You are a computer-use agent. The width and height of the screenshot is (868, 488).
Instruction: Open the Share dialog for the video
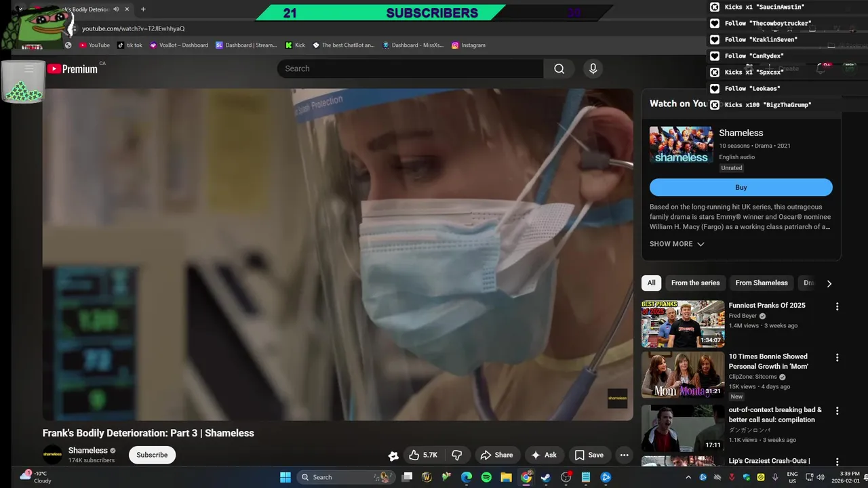click(496, 455)
